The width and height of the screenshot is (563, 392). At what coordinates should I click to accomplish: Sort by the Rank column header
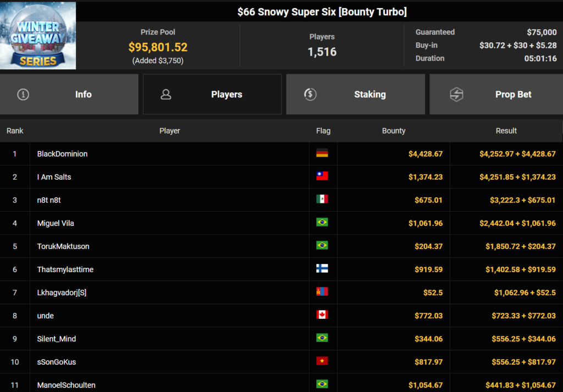coord(15,131)
